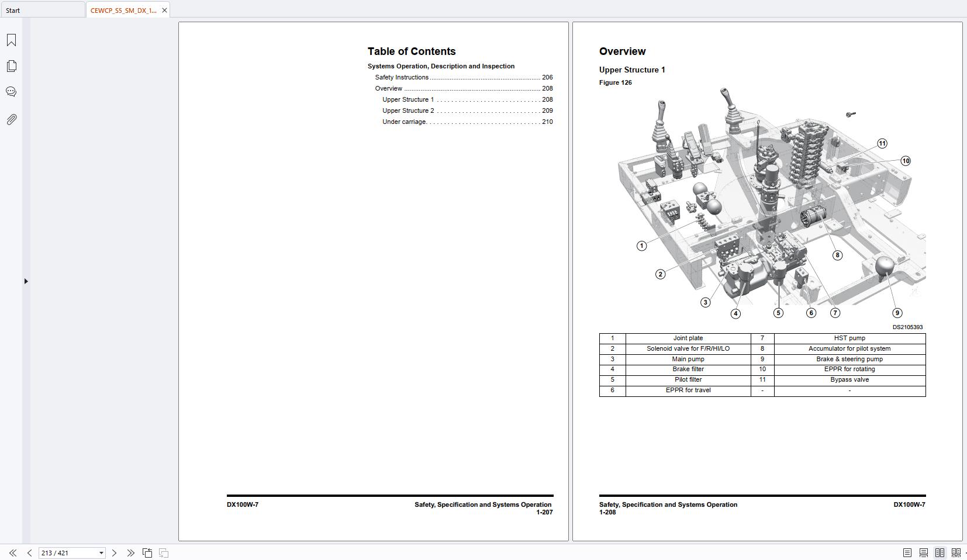Image resolution: width=967 pixels, height=560 pixels.
Task: Click the Overview heading on right page
Action: 622,51
